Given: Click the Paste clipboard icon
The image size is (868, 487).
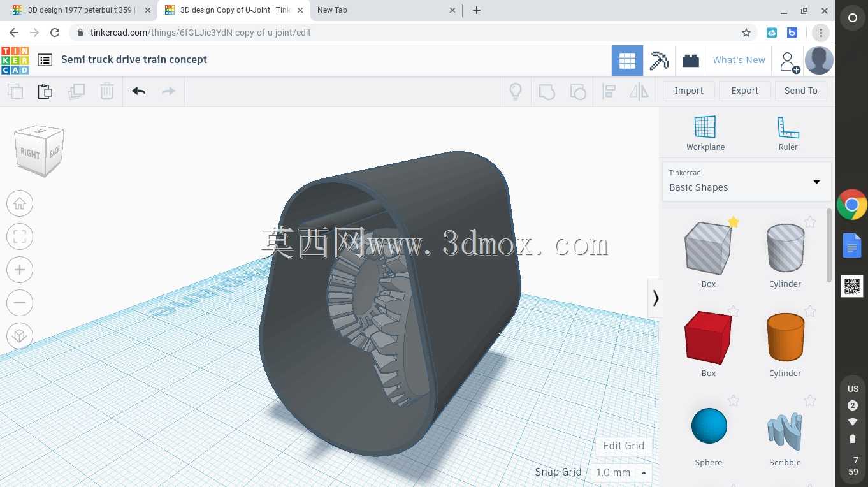Looking at the screenshot, I should [x=45, y=91].
